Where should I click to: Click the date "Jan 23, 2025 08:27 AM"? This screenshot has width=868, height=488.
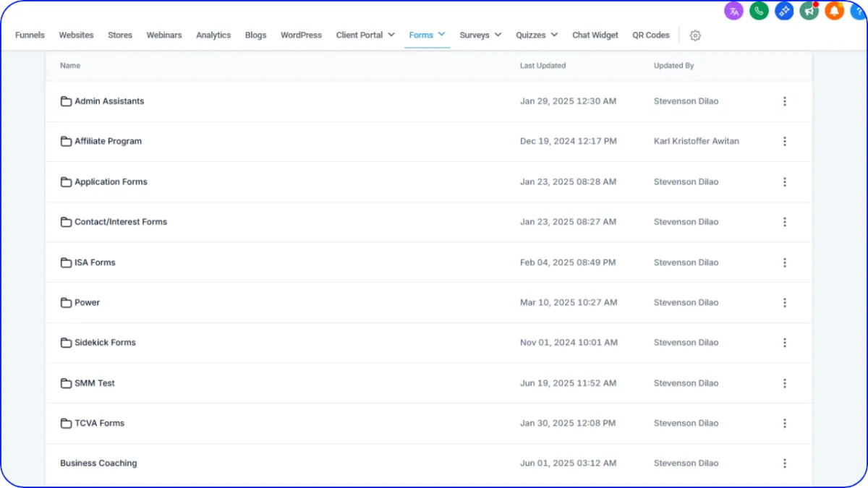click(568, 222)
